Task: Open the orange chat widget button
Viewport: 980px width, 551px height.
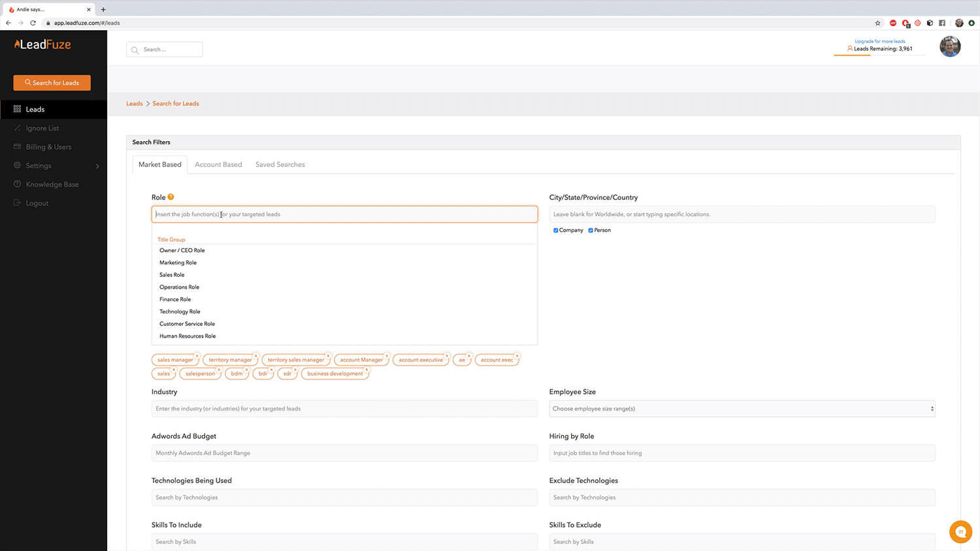Action: [960, 532]
